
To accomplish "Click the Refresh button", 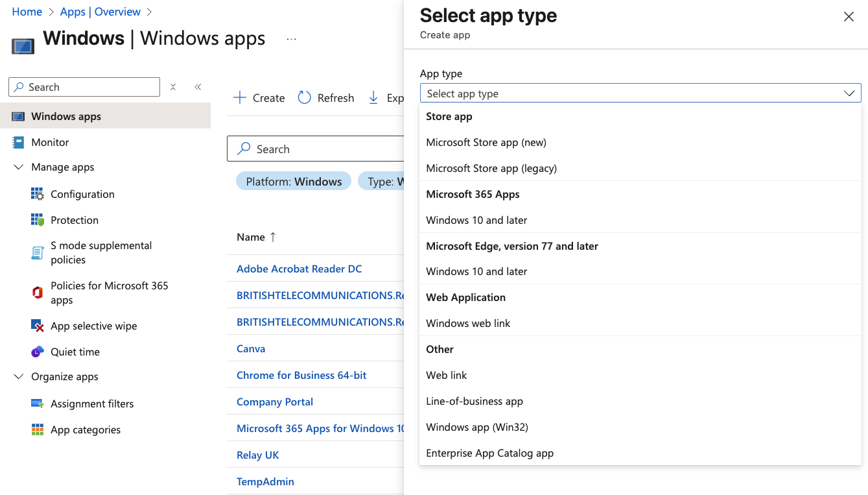I will (326, 98).
